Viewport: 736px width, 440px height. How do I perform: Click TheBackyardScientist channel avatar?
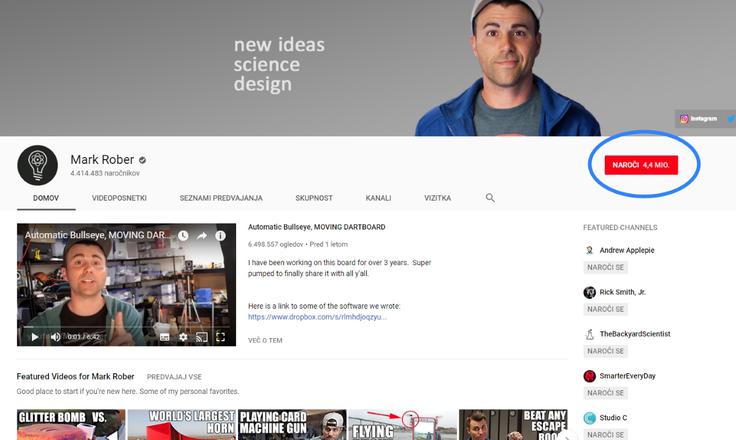point(590,334)
